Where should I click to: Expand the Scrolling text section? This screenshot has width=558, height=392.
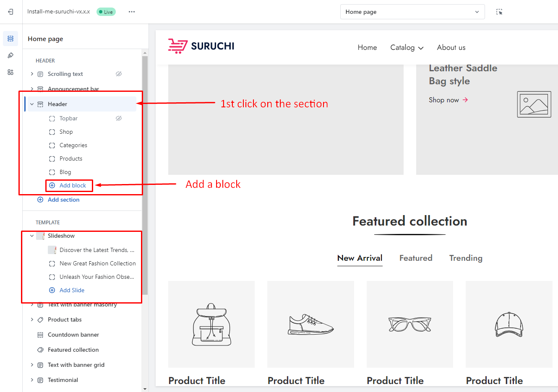32,74
